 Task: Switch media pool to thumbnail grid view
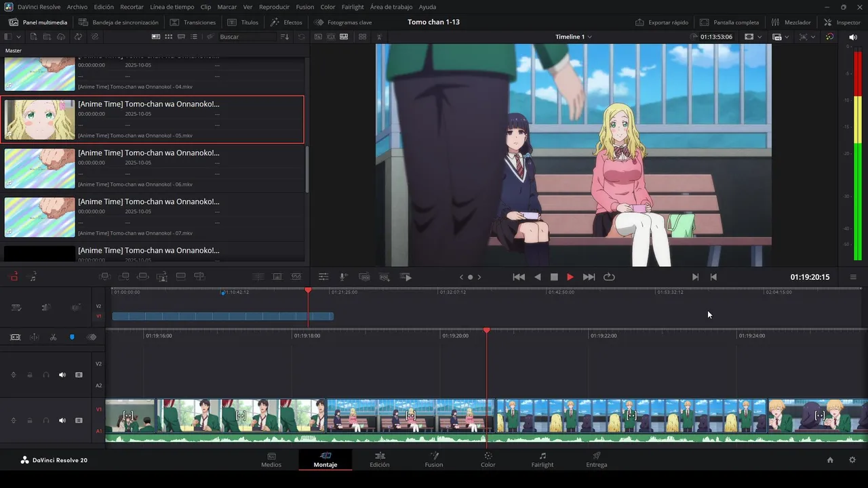tap(168, 37)
